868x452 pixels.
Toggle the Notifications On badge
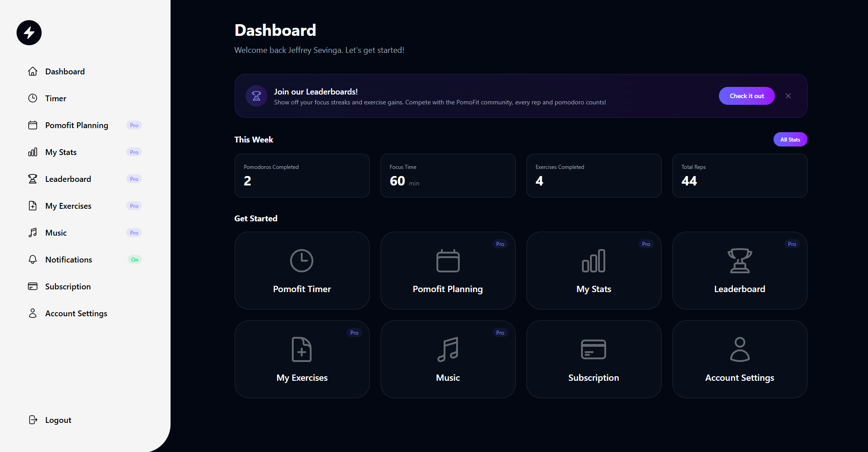[x=135, y=260]
